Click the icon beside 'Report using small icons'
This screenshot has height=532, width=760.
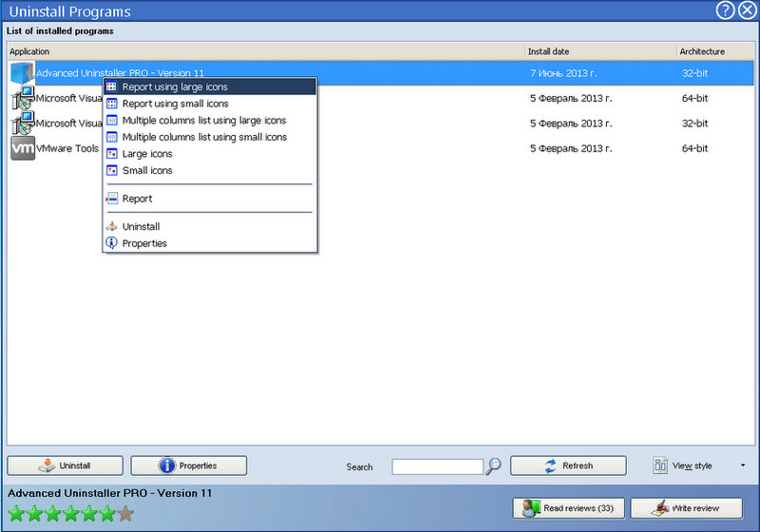[x=112, y=104]
